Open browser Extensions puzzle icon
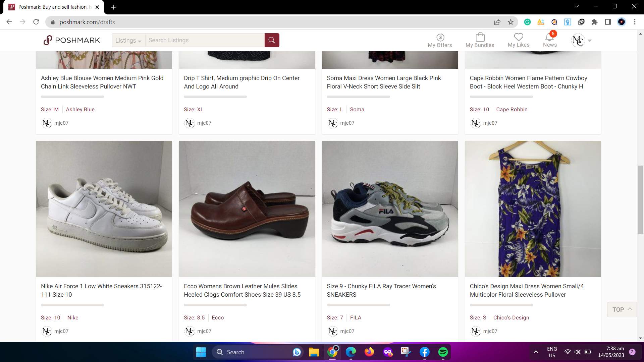The image size is (644, 362). click(594, 22)
